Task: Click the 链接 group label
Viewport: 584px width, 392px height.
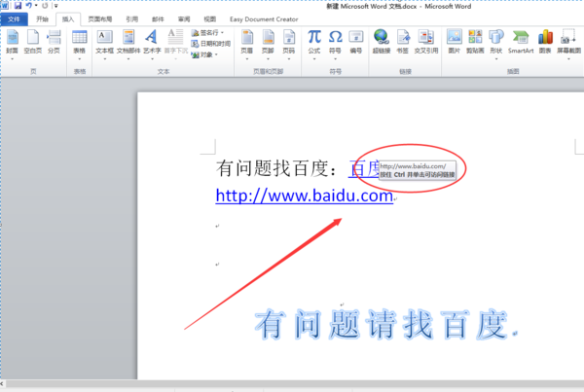Action: tap(405, 71)
